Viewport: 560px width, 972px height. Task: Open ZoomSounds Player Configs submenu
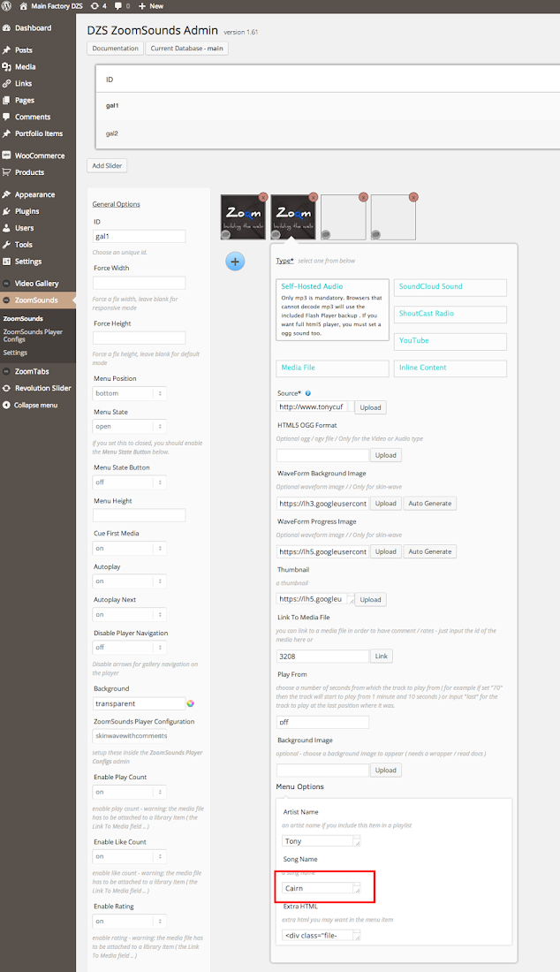(x=33, y=336)
